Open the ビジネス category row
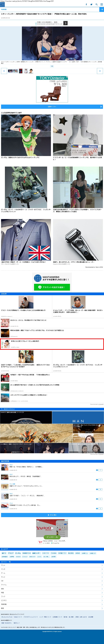Screen dimensions: 104x644 52,600
